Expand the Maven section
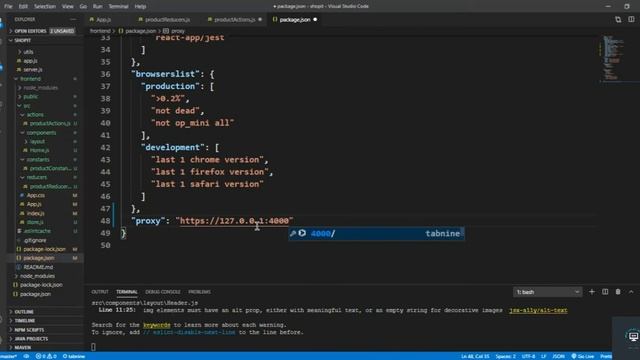The height and width of the screenshot is (360, 640). pyautogui.click(x=23, y=348)
